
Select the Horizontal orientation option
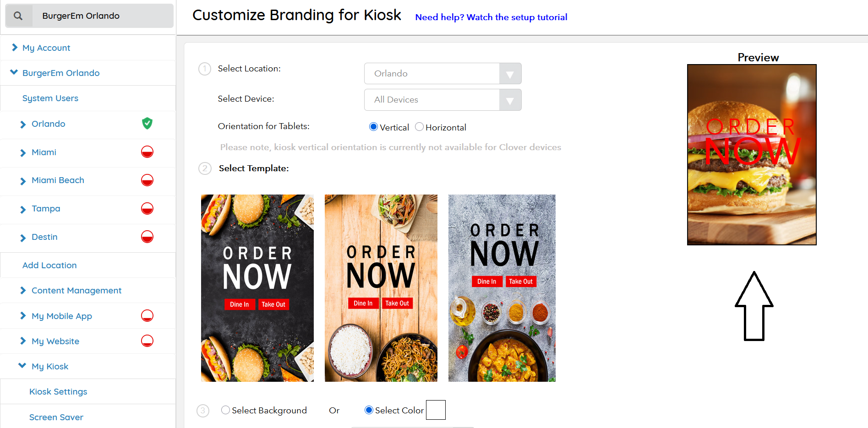point(419,127)
